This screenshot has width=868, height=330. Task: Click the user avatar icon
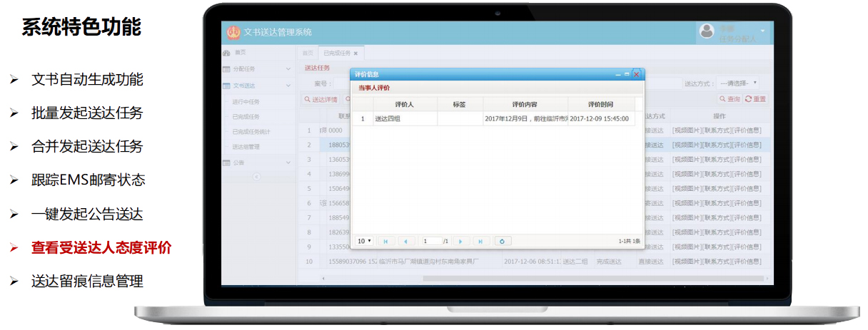pos(707,31)
